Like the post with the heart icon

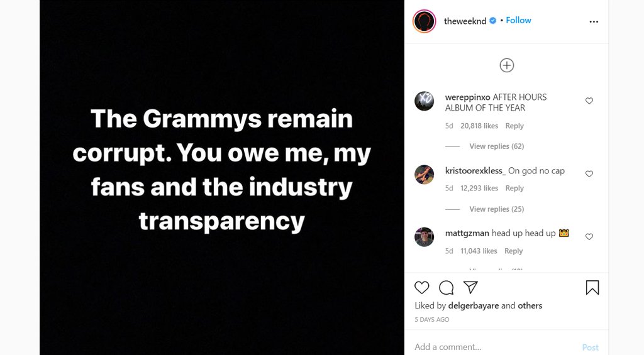pyautogui.click(x=422, y=288)
